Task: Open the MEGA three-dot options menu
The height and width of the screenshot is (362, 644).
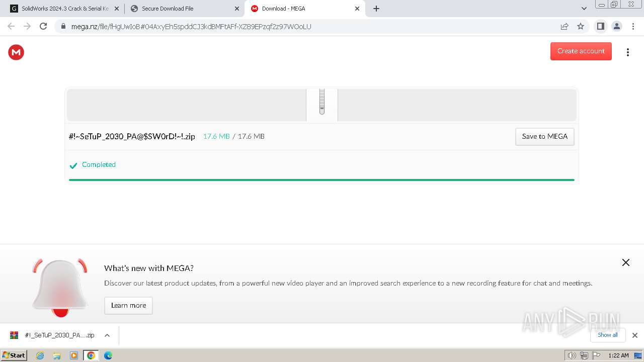Action: (x=627, y=52)
